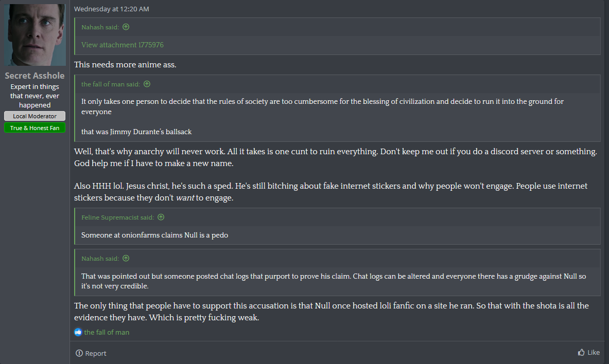Screen dimensions: 609x364
Task: Click the Report text link
Action: coord(96,353)
